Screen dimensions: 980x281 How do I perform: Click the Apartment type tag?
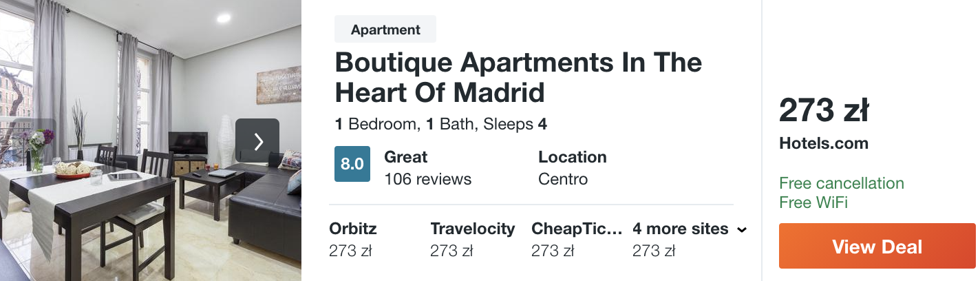pyautogui.click(x=385, y=30)
